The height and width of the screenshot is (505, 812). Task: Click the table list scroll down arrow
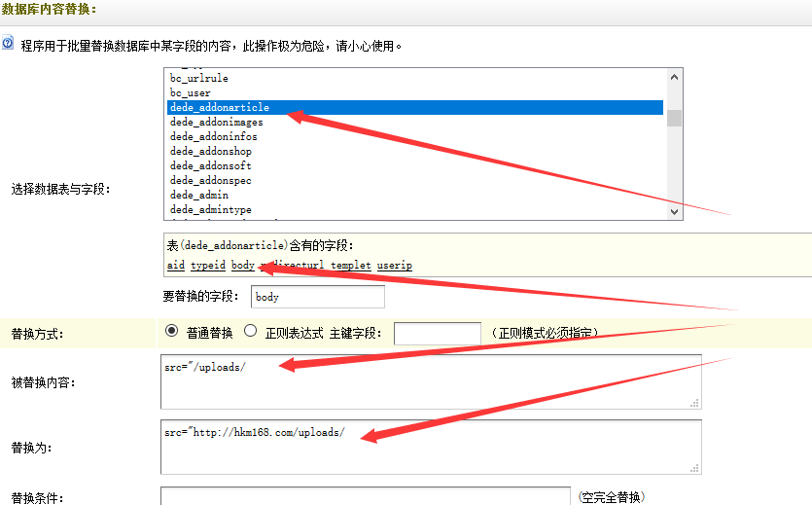(674, 211)
